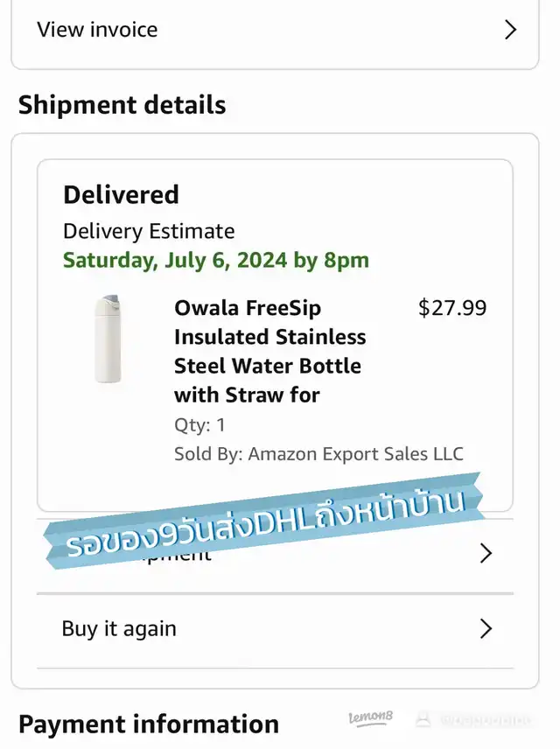Screen dimensions: 560x749
Task: Open the Owala water bottle thumbnail
Action: (x=108, y=339)
